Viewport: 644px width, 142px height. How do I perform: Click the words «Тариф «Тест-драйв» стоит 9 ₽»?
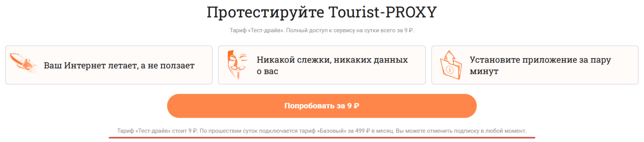click(x=157, y=131)
